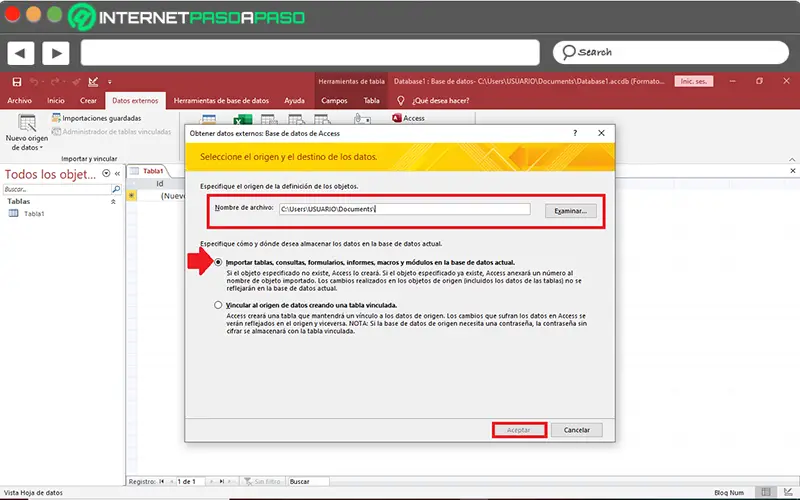Open the Customize Quick Access Toolbar arrow
800x500 pixels.
pyautogui.click(x=110, y=82)
